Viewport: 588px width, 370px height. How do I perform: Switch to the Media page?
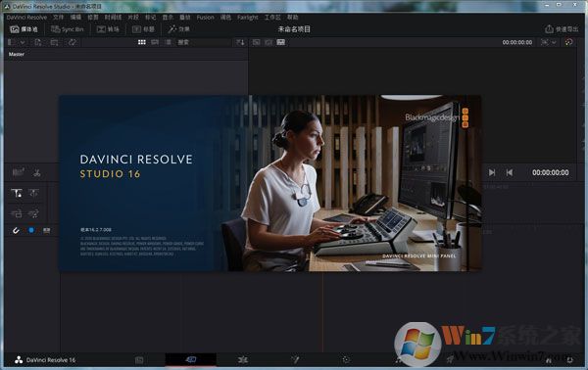point(139,360)
